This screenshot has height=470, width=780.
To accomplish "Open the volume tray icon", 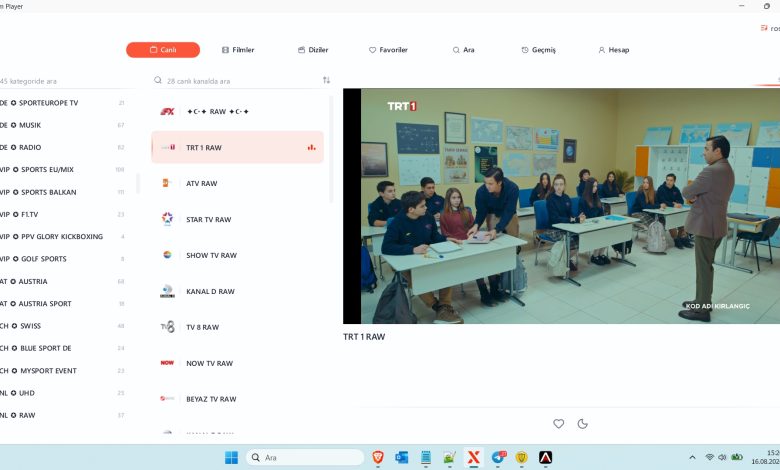I will 722,458.
